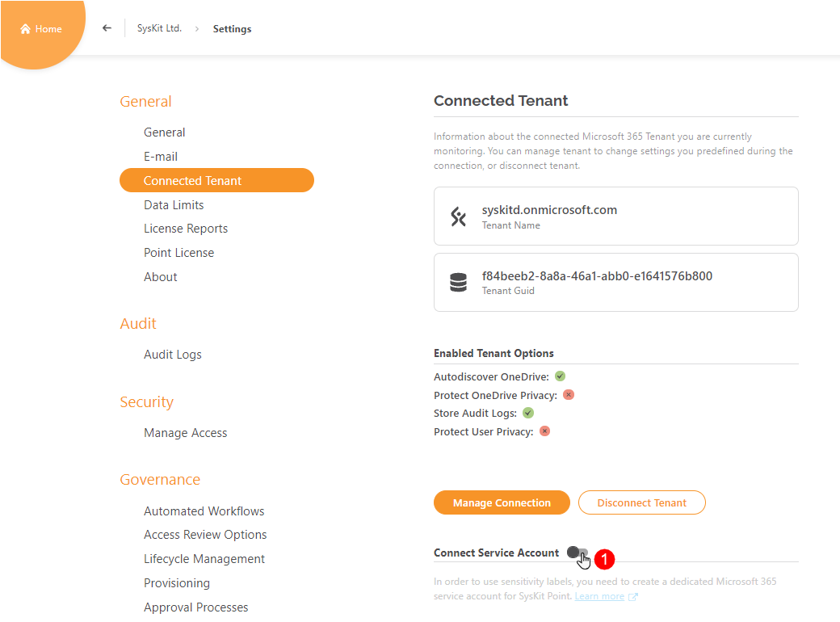Click the database icon beside Tenant Guid
Viewport: 840px width, 622px height.
coord(458,283)
